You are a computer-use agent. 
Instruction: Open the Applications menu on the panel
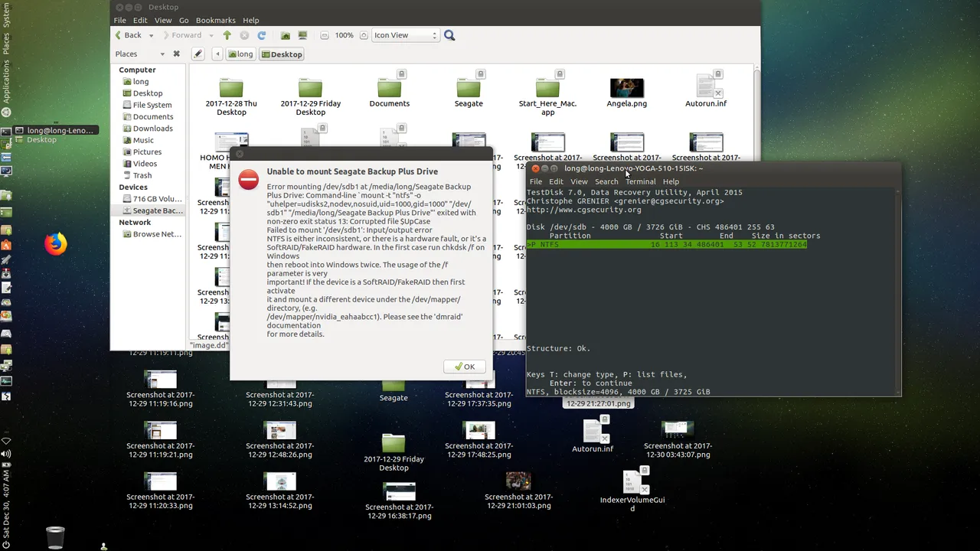(x=6, y=83)
